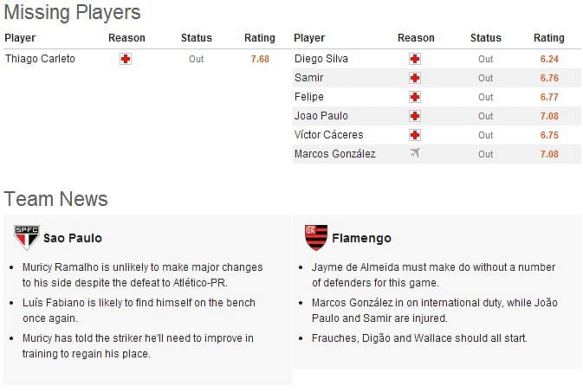Click Thiago Carleto's red injury cross icon

tap(126, 59)
